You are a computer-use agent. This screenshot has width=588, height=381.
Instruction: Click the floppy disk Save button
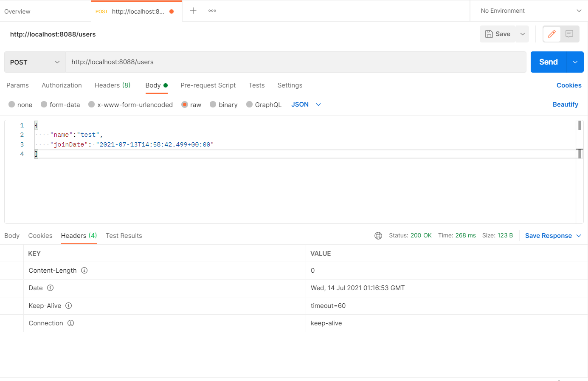tap(498, 34)
